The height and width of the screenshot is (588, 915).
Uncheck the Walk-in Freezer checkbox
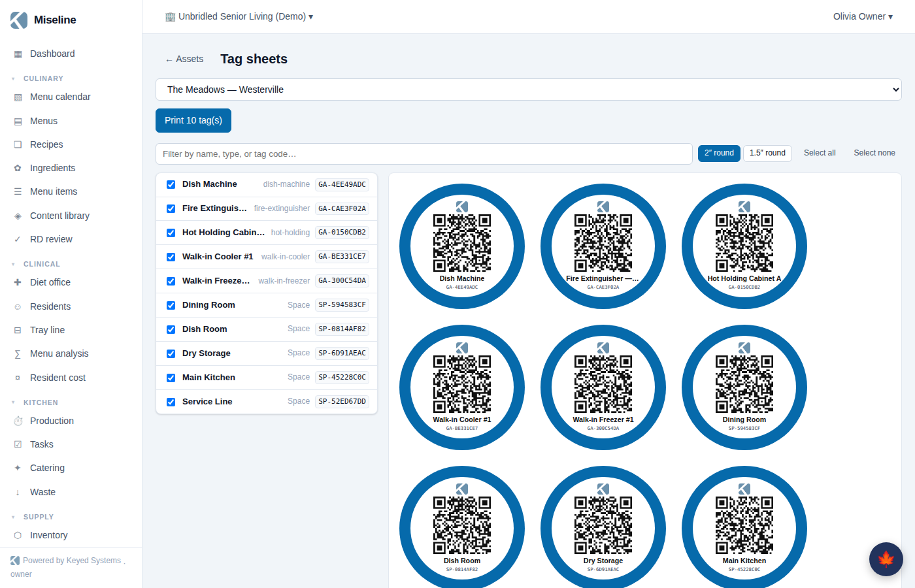click(171, 282)
